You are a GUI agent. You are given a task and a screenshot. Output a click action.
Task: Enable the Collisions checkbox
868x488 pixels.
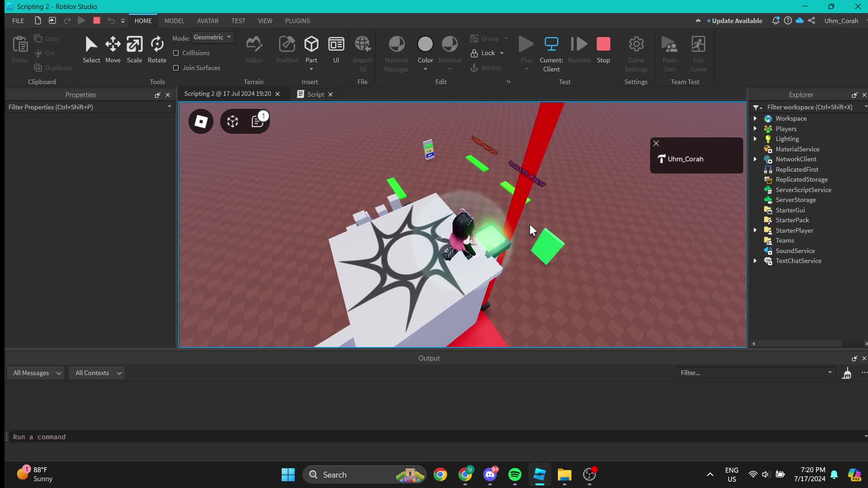(176, 53)
